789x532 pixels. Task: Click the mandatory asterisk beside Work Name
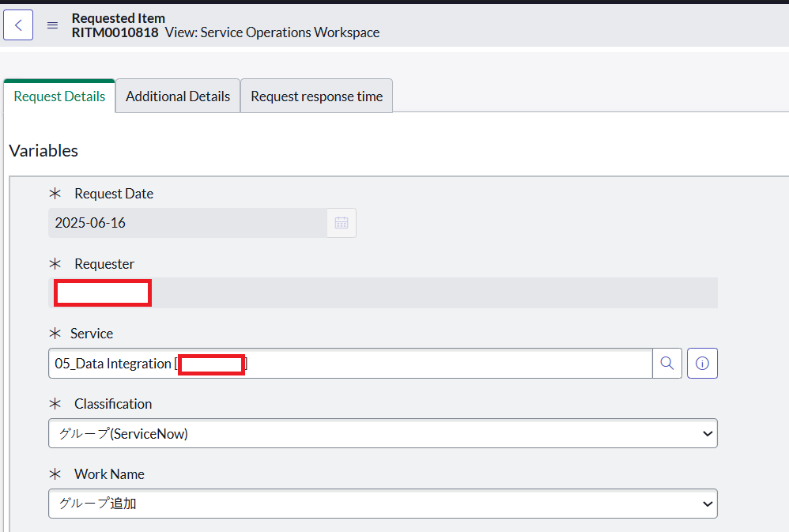[x=55, y=474]
